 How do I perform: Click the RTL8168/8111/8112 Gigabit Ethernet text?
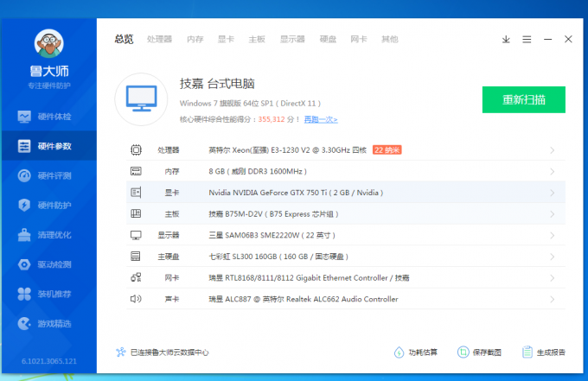pyautogui.click(x=309, y=278)
